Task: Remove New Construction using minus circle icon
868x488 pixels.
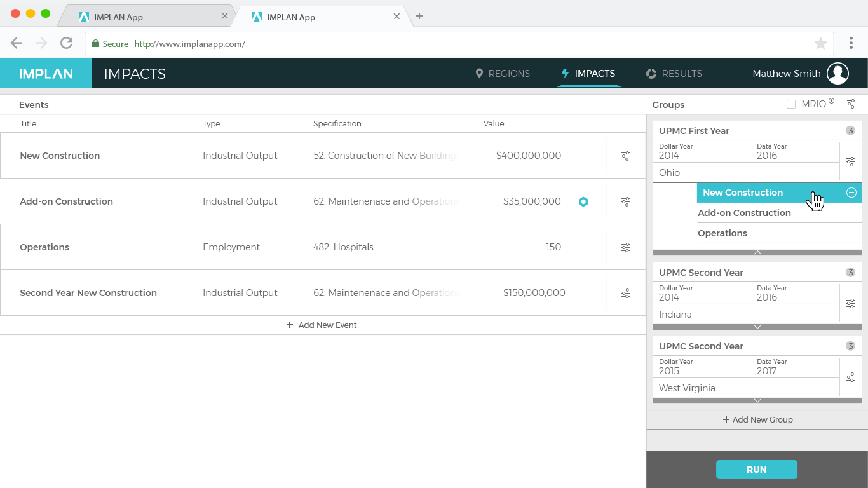Action: pyautogui.click(x=851, y=193)
